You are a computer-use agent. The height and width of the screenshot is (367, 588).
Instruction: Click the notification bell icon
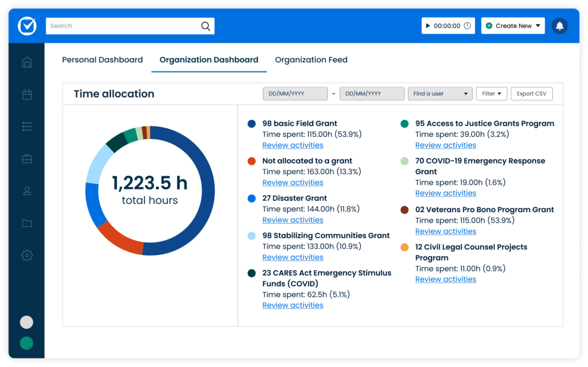tap(559, 25)
